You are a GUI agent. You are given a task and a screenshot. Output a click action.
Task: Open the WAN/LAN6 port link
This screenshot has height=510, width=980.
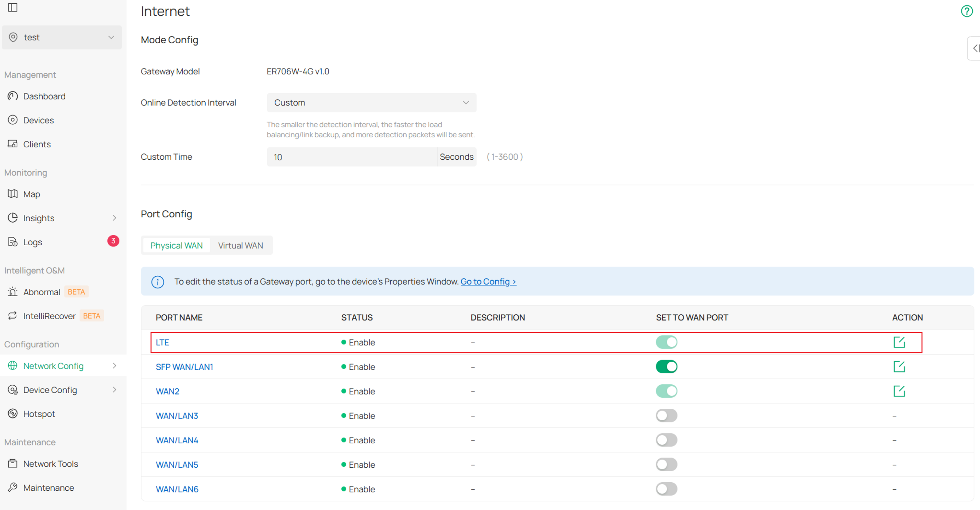point(177,489)
